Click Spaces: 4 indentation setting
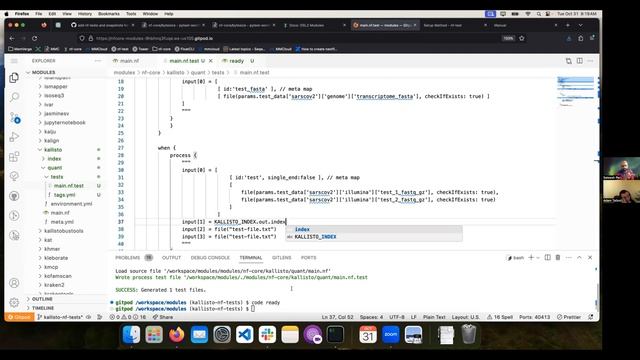The width and height of the screenshot is (640, 360). point(371,317)
